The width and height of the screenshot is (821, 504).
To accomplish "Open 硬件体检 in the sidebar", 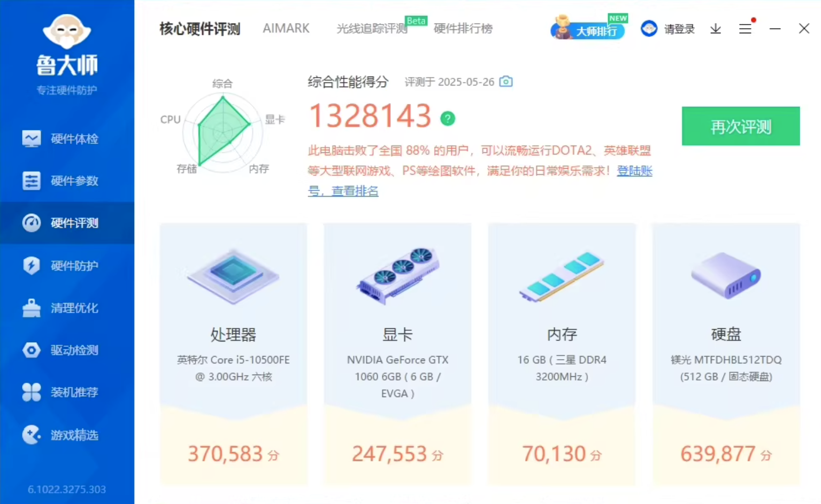I will (67, 139).
